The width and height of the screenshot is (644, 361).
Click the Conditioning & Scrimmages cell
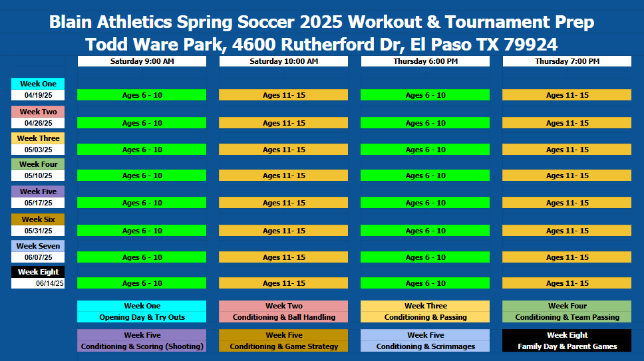coord(425,346)
